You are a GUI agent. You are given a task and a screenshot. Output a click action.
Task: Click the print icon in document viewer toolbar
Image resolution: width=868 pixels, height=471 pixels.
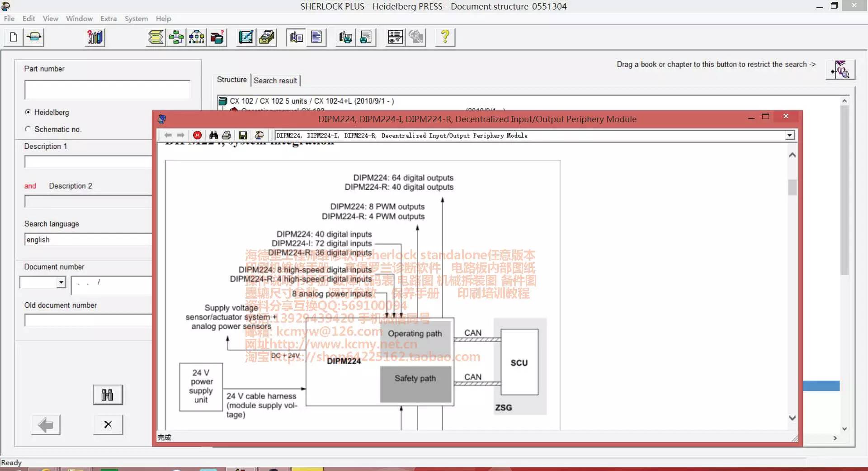tap(226, 135)
